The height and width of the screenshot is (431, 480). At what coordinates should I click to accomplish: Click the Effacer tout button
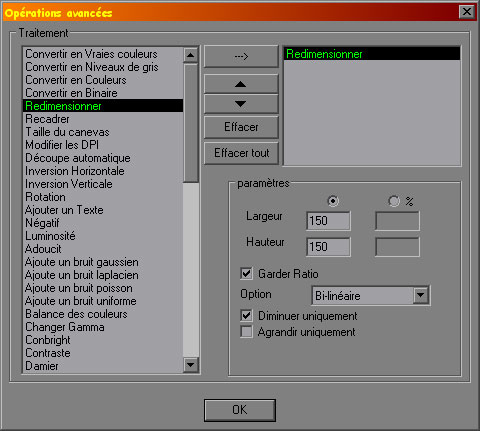point(241,153)
